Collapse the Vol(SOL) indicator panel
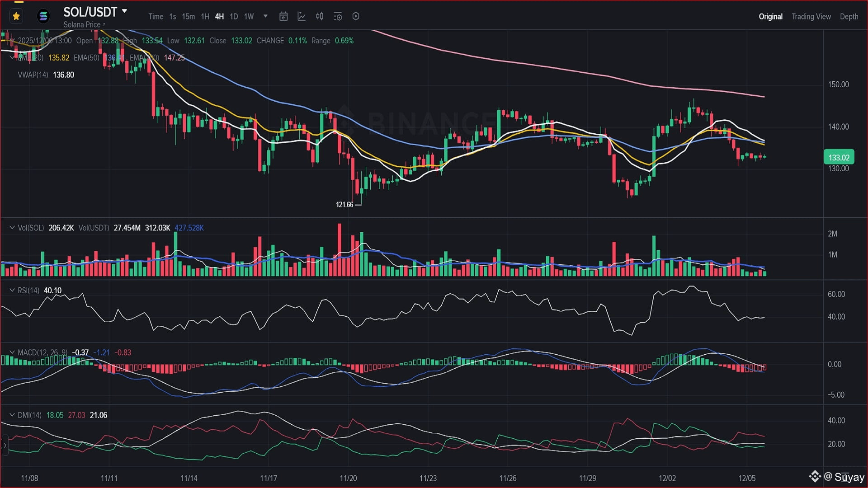This screenshot has width=868, height=488. (12, 228)
